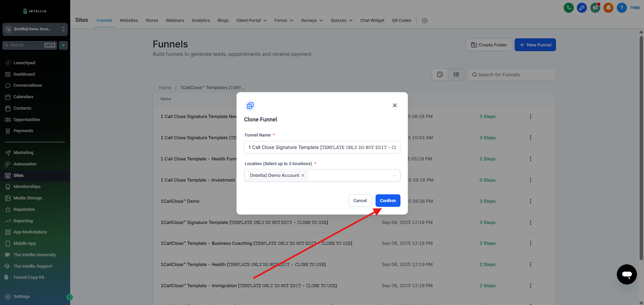
Task: Collapse the left sidebar toggle
Action: pos(70,297)
